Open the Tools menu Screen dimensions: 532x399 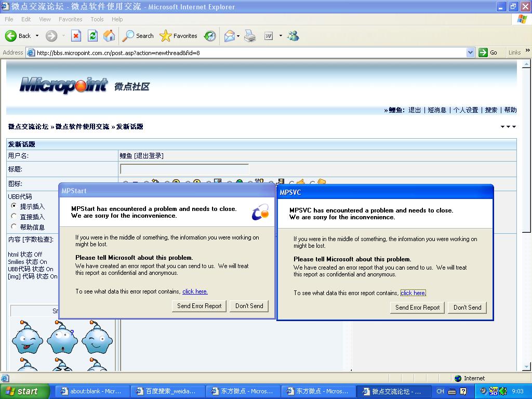point(97,19)
